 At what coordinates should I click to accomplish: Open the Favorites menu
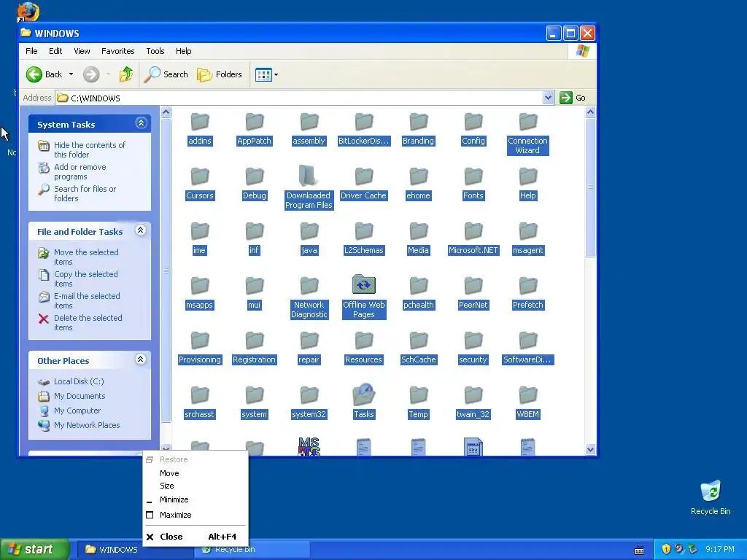point(117,51)
